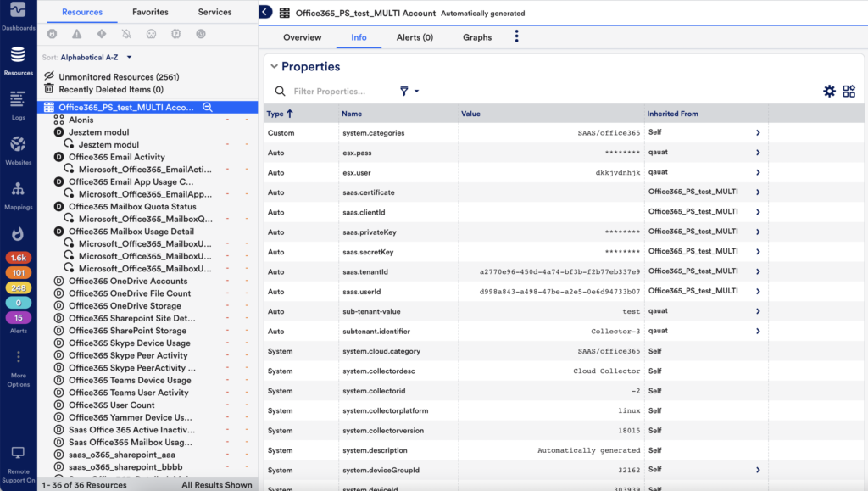Viewport: 868px width, 491px height.
Task: Open the properties settings gear
Action: [x=829, y=92]
